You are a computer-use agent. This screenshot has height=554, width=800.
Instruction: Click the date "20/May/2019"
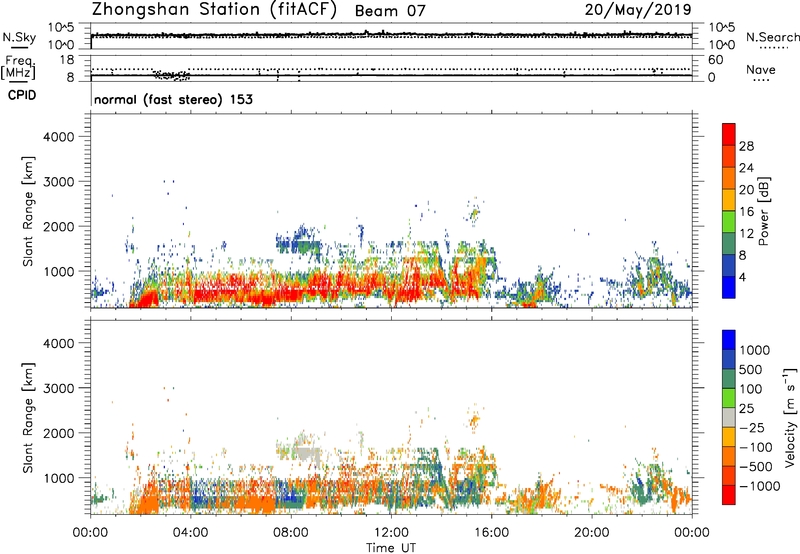[x=638, y=10]
